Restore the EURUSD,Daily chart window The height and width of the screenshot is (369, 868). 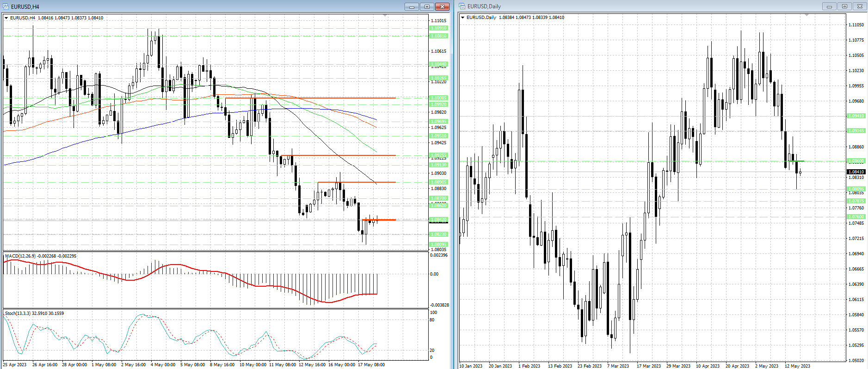click(844, 6)
